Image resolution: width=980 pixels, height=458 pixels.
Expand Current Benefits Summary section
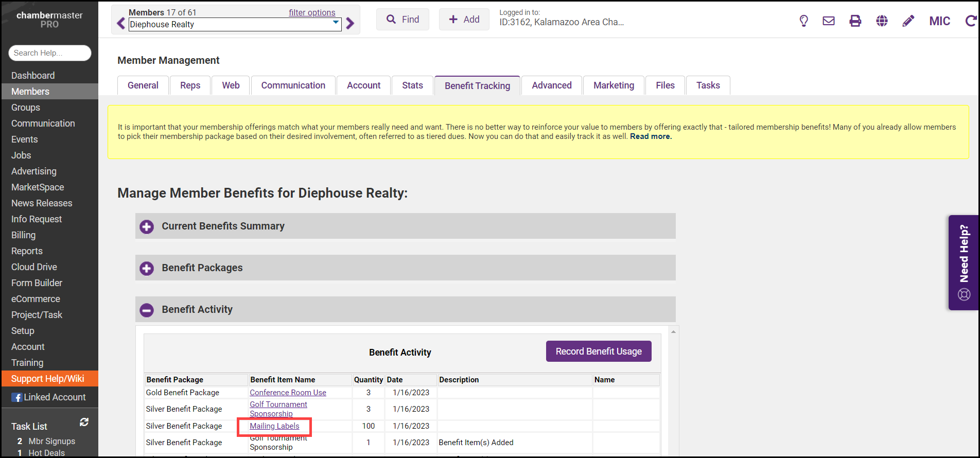[147, 226]
